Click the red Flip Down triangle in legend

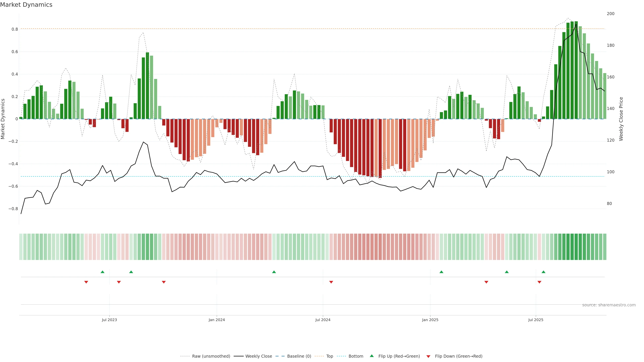tap(428, 356)
